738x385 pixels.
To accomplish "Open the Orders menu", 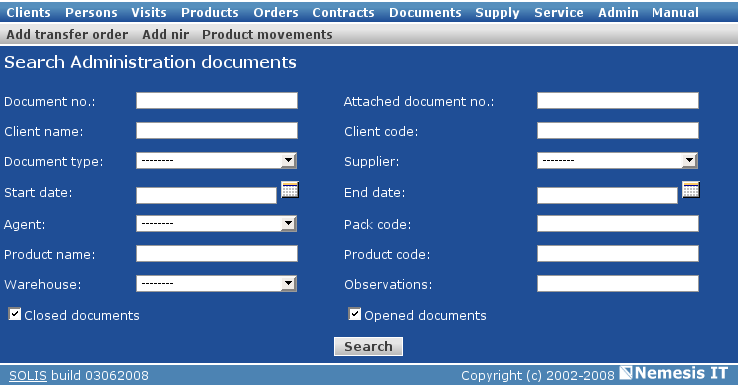I will (276, 12).
